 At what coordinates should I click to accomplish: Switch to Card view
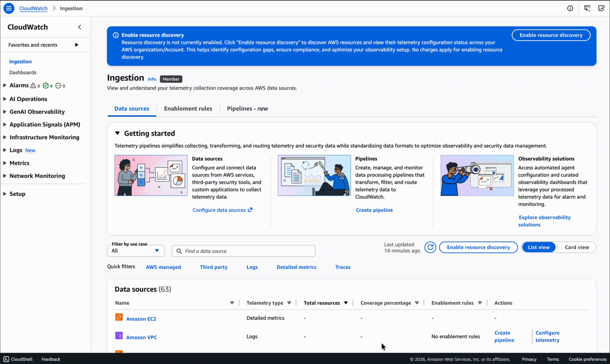click(577, 247)
